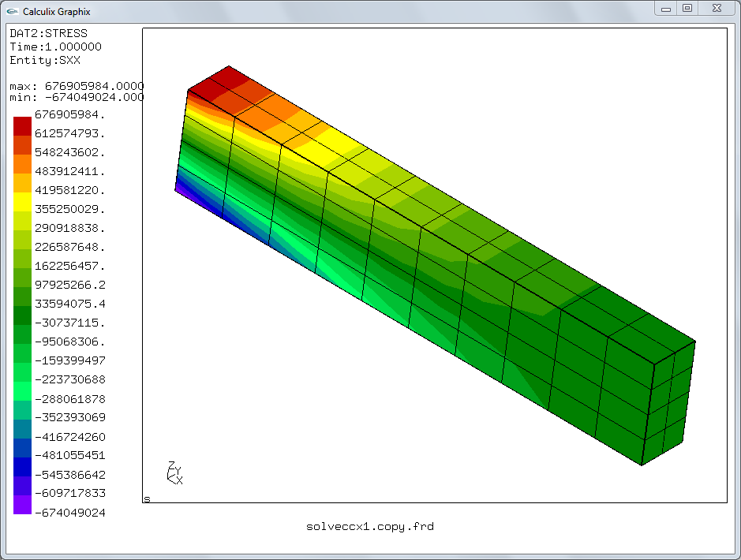Click legend value 419581220.
Viewport: 741px width, 560px height.
(70, 190)
